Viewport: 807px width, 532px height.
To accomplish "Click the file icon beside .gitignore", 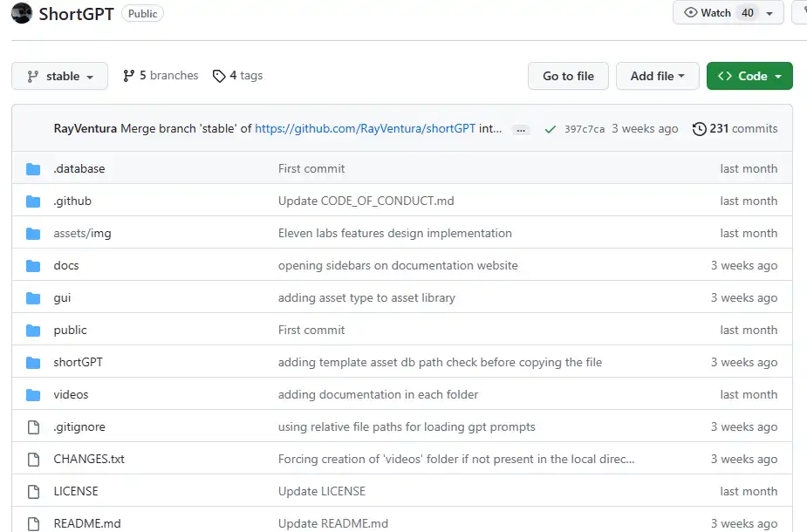I will tap(33, 427).
